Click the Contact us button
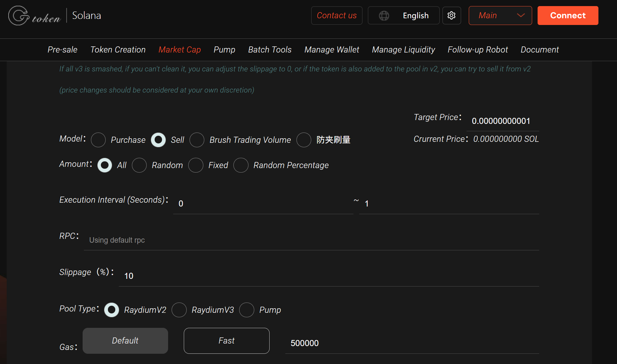Image resolution: width=617 pixels, height=364 pixels. coord(337,15)
